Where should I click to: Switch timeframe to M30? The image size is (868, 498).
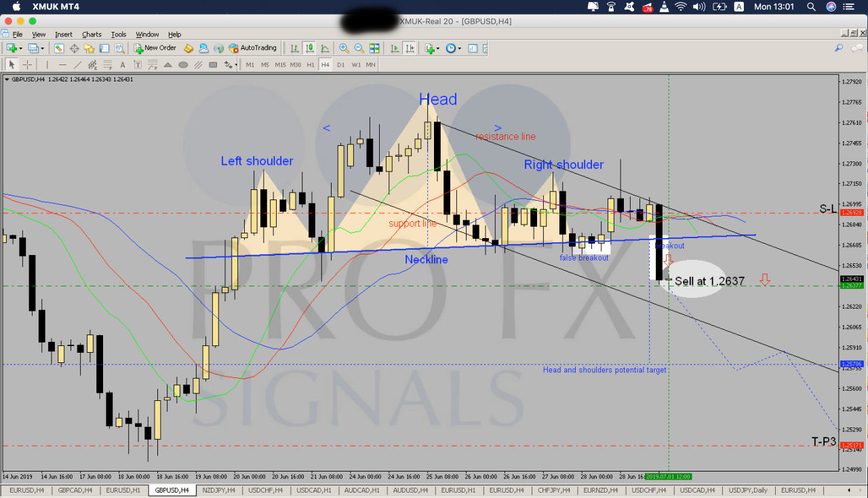(x=296, y=64)
